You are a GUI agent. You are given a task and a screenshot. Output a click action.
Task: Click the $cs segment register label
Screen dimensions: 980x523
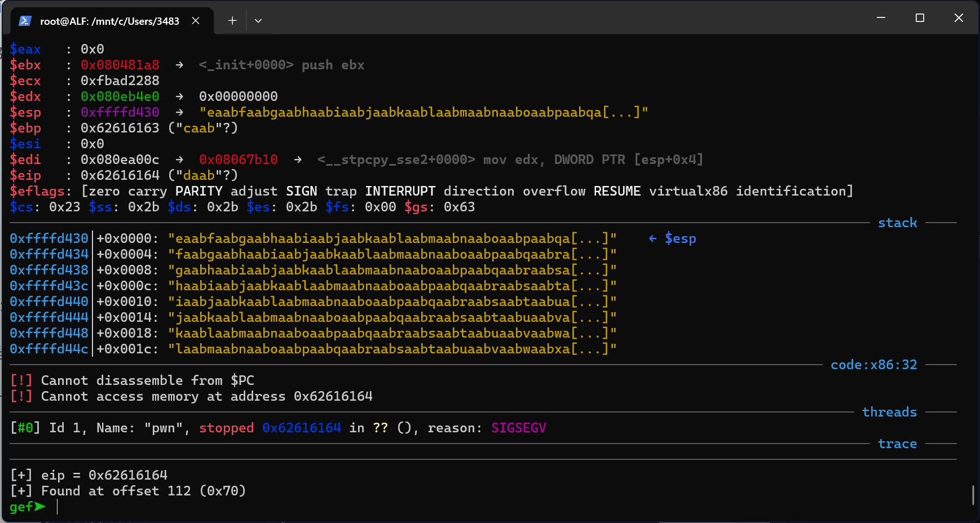pos(21,207)
